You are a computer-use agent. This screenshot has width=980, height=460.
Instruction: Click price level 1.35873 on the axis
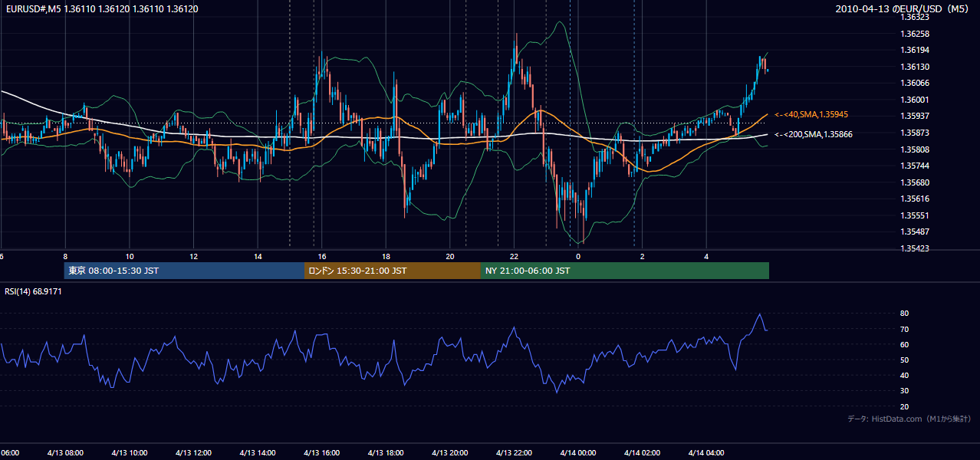click(915, 133)
